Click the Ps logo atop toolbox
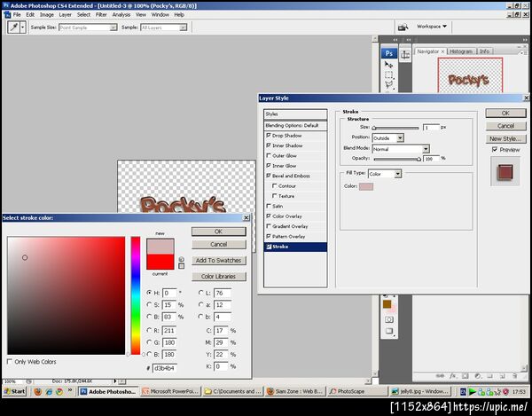 point(389,53)
